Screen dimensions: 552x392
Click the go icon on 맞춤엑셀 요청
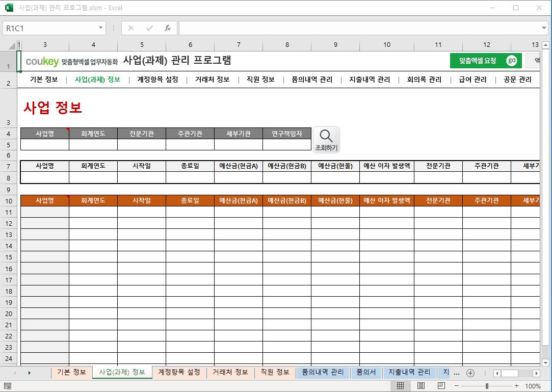512,61
